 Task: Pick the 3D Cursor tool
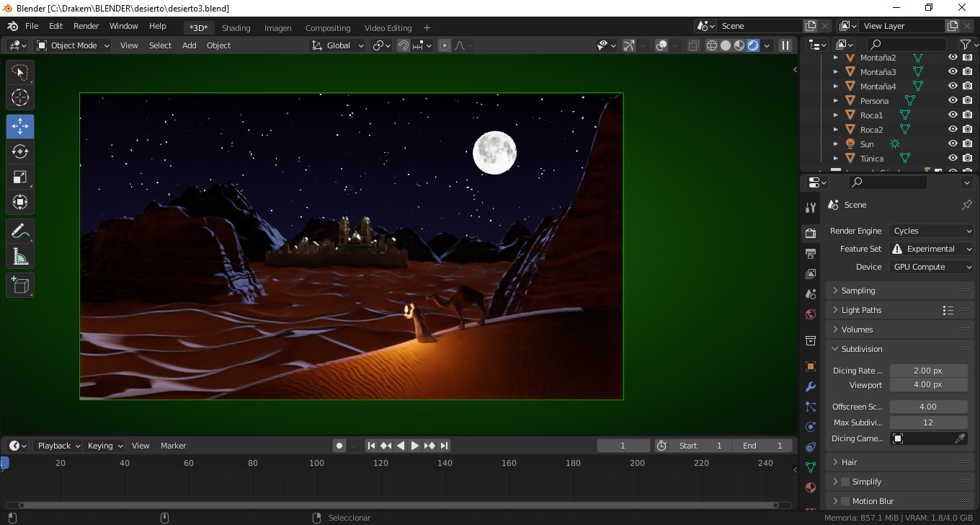(x=20, y=97)
